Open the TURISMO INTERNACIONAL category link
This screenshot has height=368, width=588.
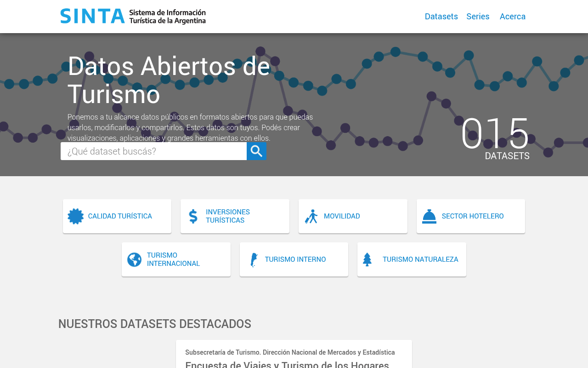pos(176,259)
